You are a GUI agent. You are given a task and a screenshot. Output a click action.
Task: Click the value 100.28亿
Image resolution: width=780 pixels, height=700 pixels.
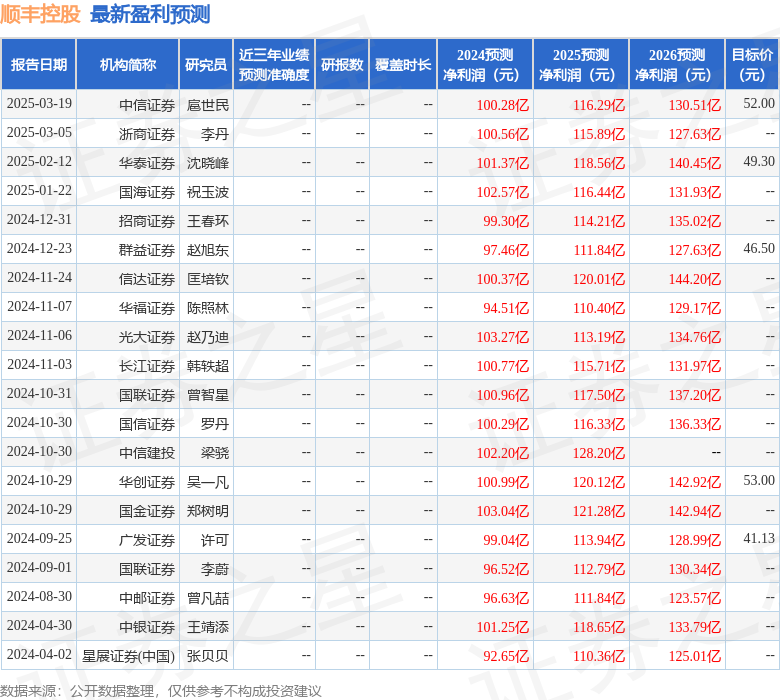[503, 105]
